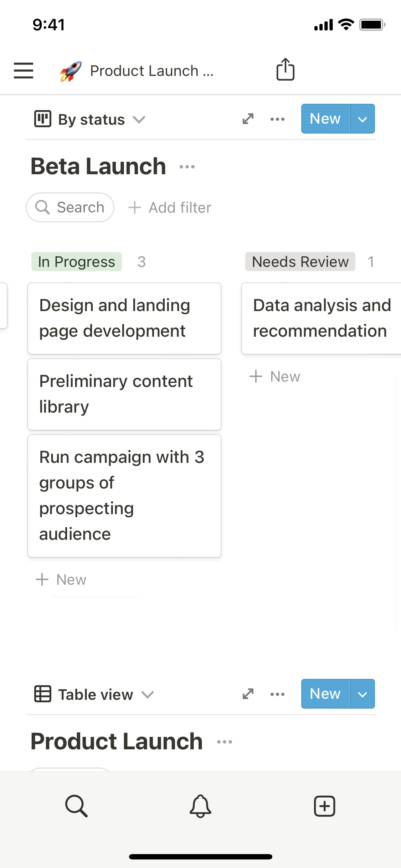Expand the Table view to full page
Image resolution: width=401 pixels, height=868 pixels.
pyautogui.click(x=248, y=694)
